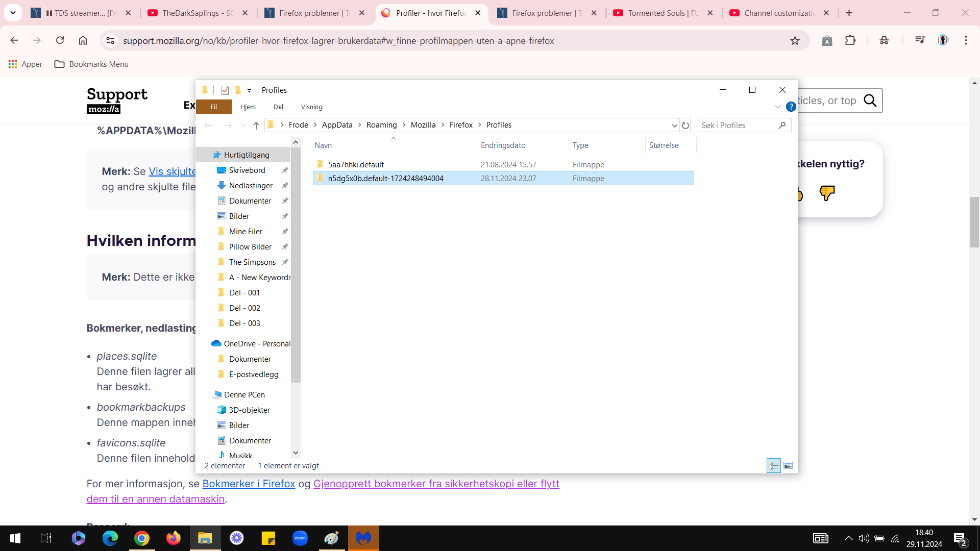
Task: Click the Søk i Profiles search field
Action: coord(739,125)
